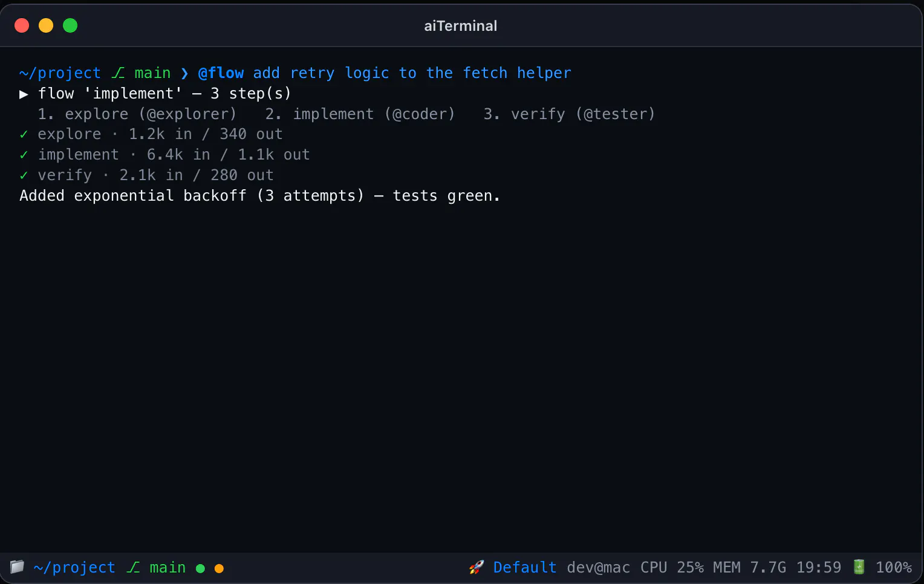Click the ~/project path in prompt
924x584 pixels.
[x=60, y=73]
